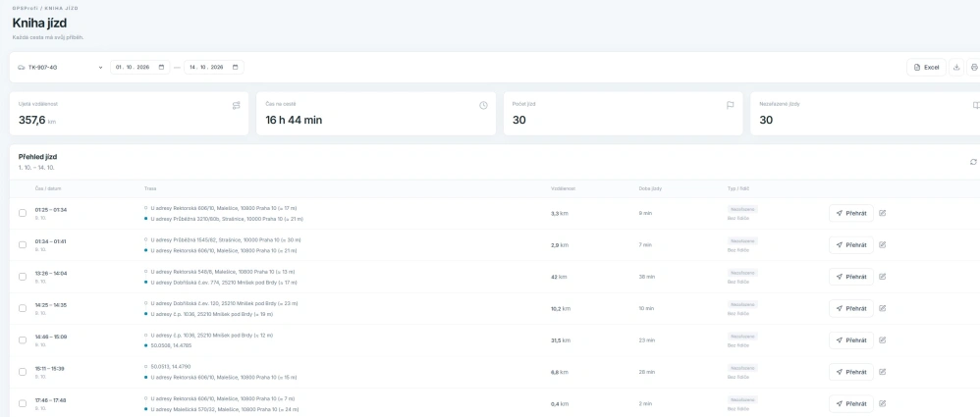Replay the 15:11 – 15:39 trip with Přehrát

point(851,372)
